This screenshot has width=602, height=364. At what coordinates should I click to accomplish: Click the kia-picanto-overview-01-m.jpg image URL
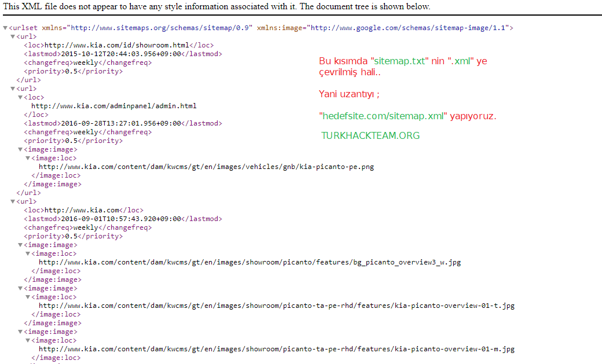pyautogui.click(x=277, y=350)
